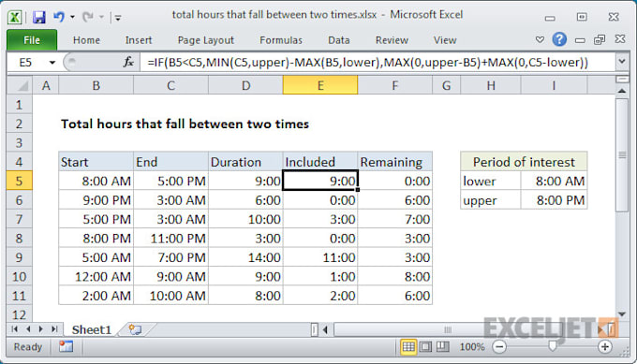Click the Name Box showing E5

click(26, 63)
